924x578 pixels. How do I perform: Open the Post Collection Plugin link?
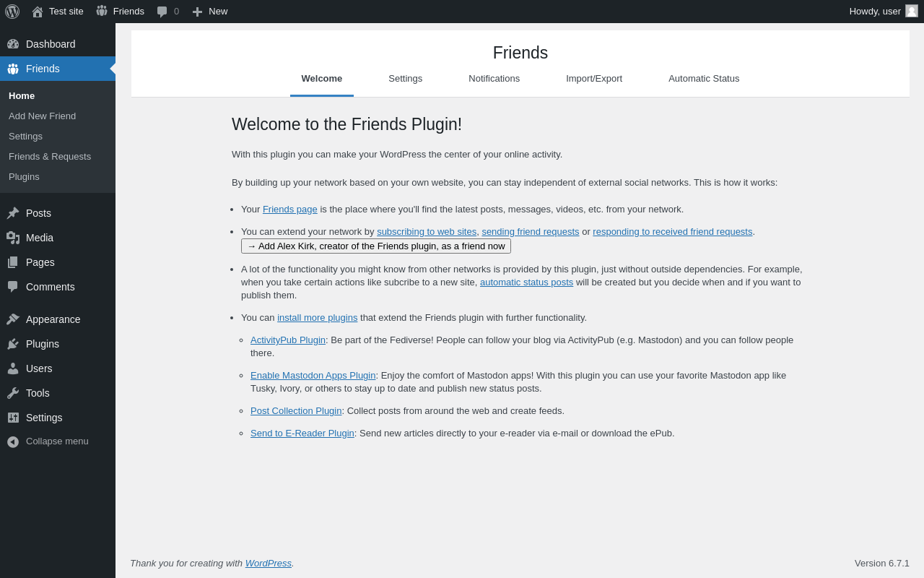pos(296,411)
